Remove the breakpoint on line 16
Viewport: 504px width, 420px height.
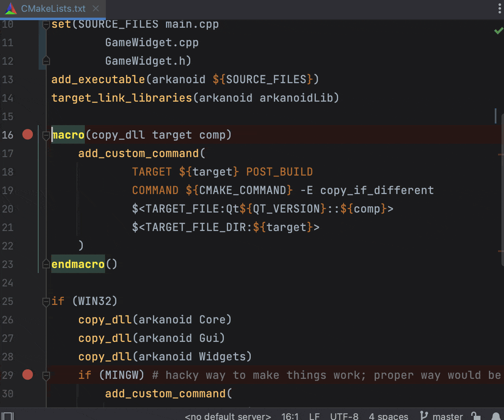pyautogui.click(x=28, y=135)
